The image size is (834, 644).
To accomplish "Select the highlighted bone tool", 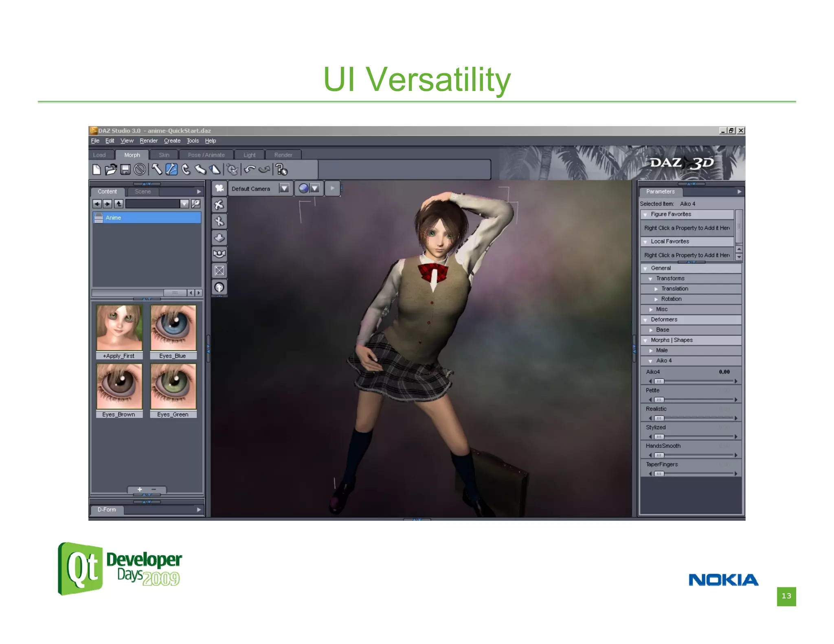I will point(171,169).
